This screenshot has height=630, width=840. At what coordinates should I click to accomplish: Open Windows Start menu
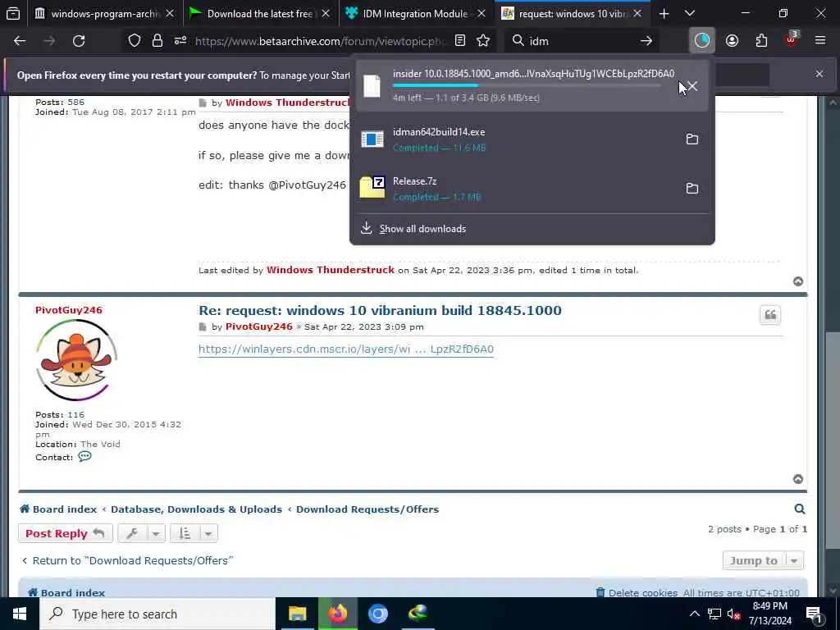point(20,614)
